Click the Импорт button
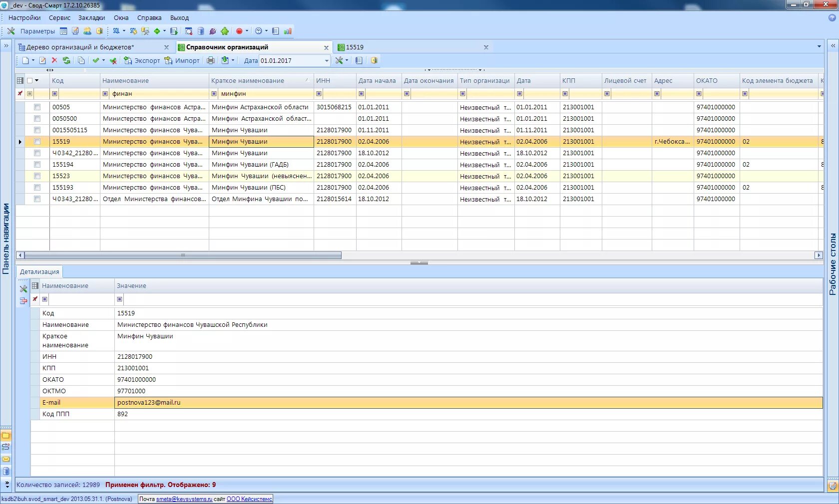Screen dimensions: 839x504 (182, 60)
